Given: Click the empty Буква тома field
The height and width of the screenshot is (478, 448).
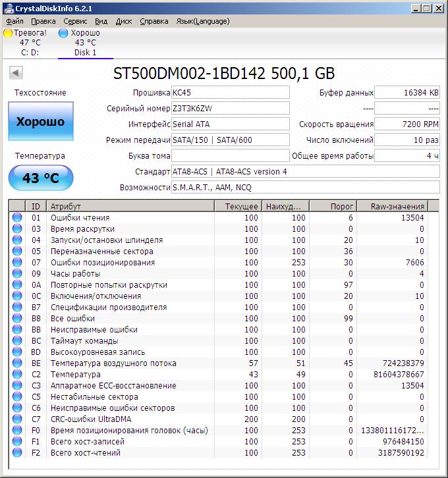Looking at the screenshot, I should (x=230, y=156).
